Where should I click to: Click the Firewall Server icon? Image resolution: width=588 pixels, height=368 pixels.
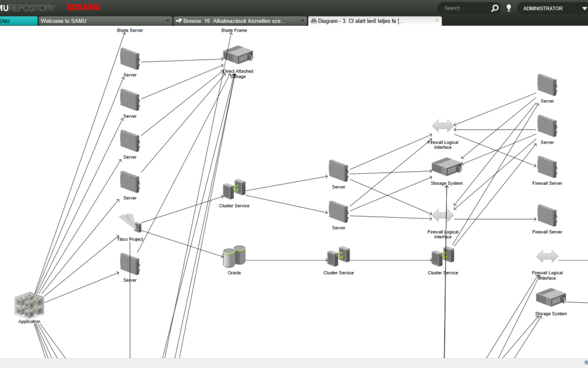(547, 167)
